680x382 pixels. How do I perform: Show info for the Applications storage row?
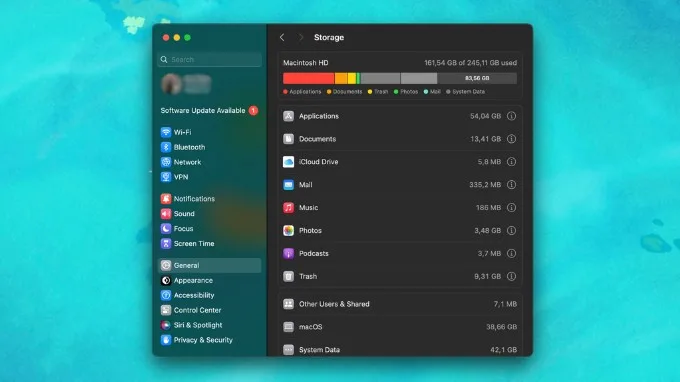(x=512, y=116)
